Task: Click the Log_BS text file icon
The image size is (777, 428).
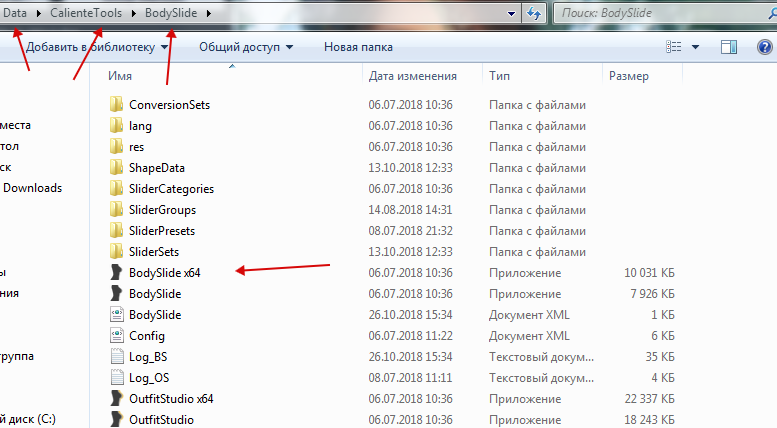Action: click(116, 357)
